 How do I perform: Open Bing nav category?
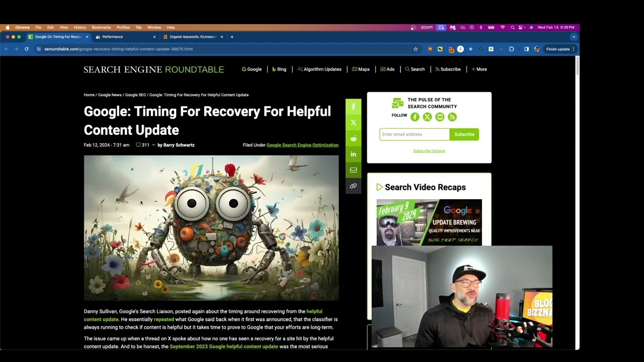click(279, 69)
